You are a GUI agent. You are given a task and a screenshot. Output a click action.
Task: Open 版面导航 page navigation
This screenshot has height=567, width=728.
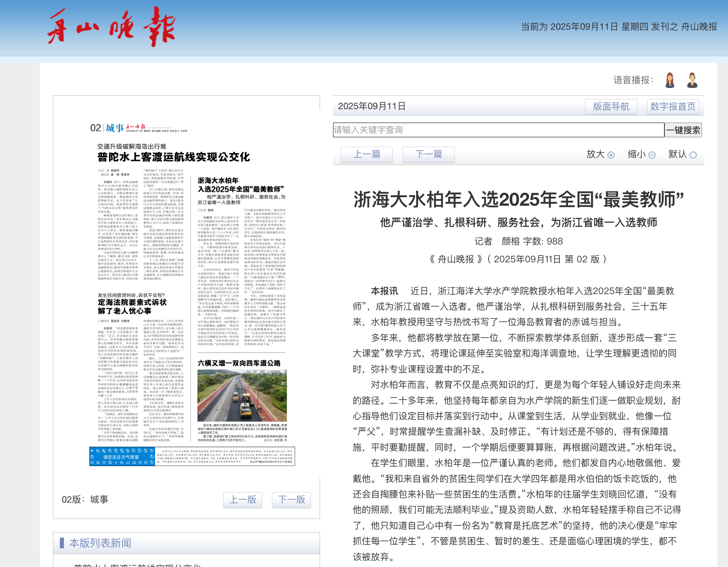click(611, 107)
